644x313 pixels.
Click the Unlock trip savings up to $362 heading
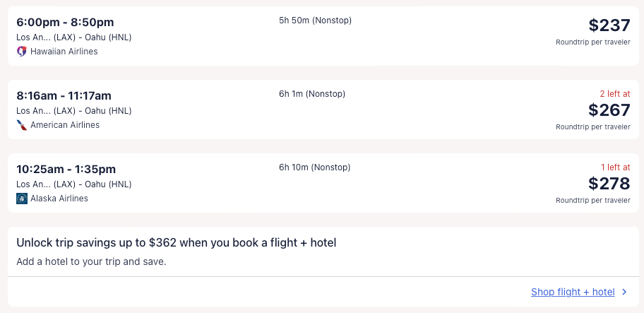pos(176,243)
